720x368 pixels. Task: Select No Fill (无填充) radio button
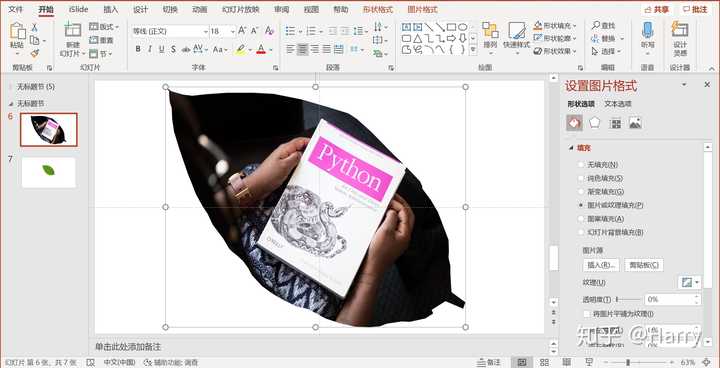[x=581, y=164]
